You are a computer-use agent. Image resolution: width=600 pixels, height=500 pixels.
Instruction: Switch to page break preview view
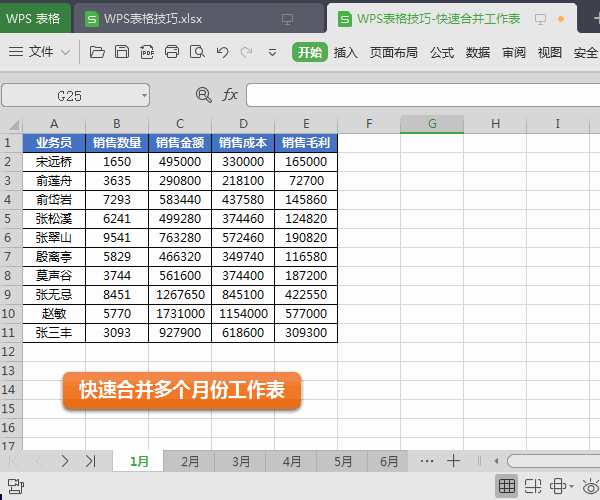(x=533, y=486)
